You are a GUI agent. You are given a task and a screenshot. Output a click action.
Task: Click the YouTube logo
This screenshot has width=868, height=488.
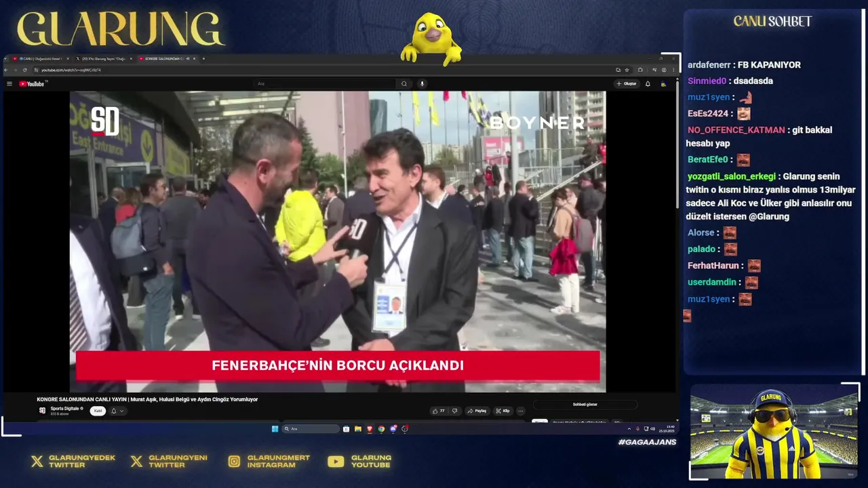click(x=32, y=83)
